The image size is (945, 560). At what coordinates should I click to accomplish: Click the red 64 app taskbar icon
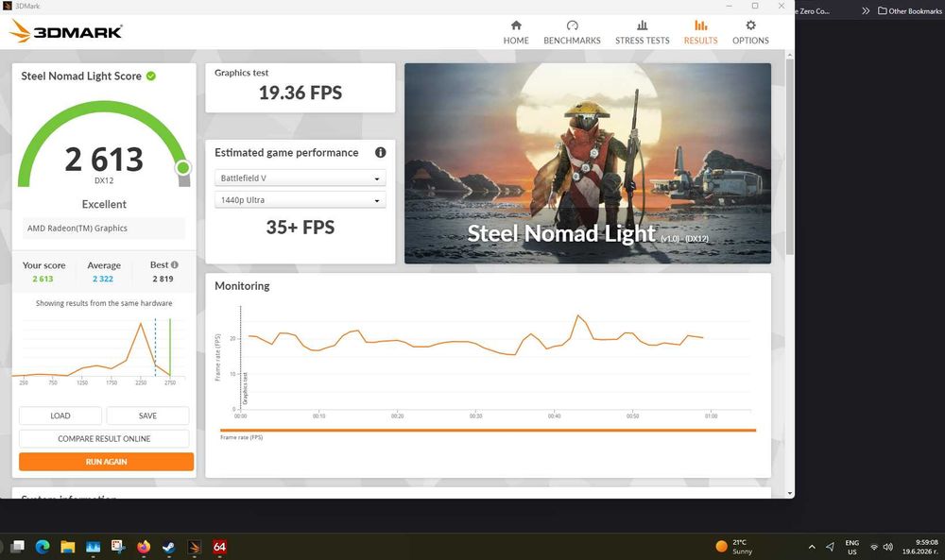click(x=219, y=547)
